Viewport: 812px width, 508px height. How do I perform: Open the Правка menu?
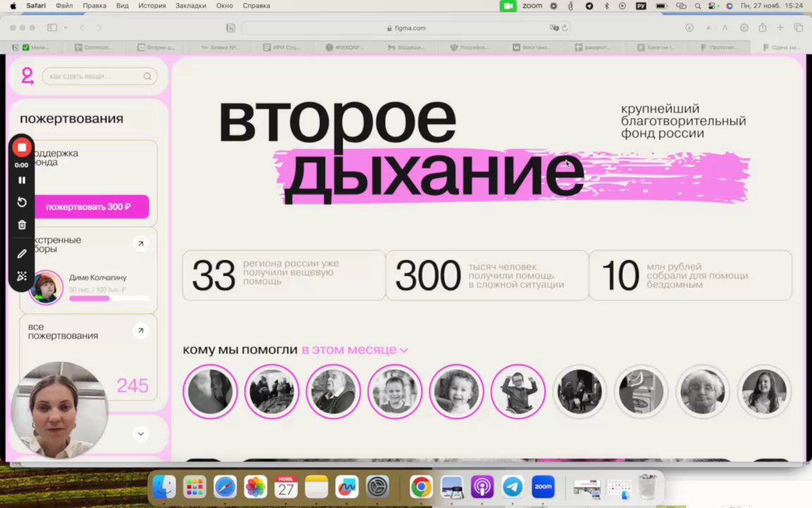click(94, 6)
